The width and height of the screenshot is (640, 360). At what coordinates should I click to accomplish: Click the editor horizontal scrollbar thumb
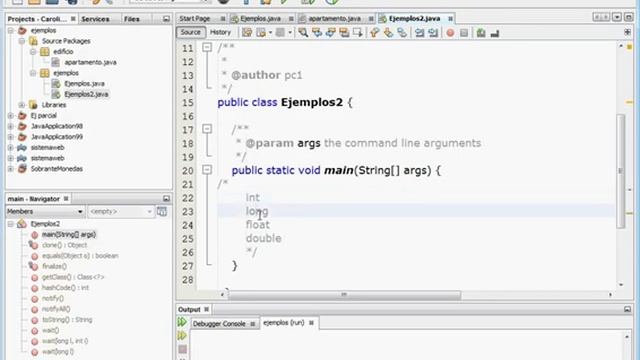click(x=344, y=295)
